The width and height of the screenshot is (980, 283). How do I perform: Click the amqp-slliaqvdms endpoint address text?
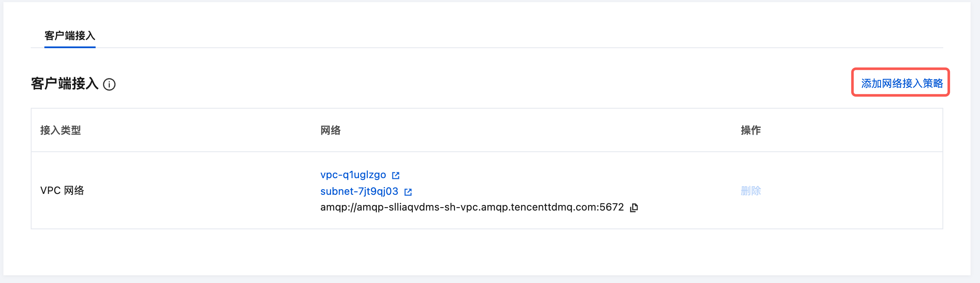pos(472,208)
